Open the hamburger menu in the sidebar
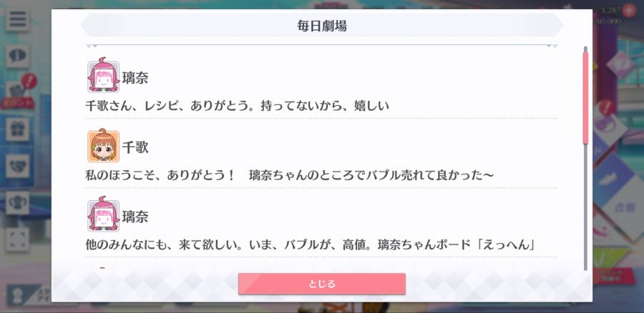644x313 pixels. 17,19
